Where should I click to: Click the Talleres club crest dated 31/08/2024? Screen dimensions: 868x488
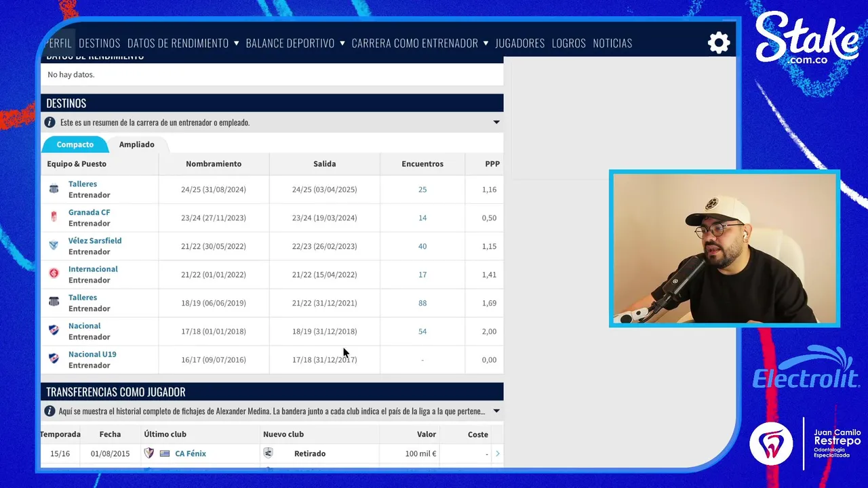click(54, 189)
